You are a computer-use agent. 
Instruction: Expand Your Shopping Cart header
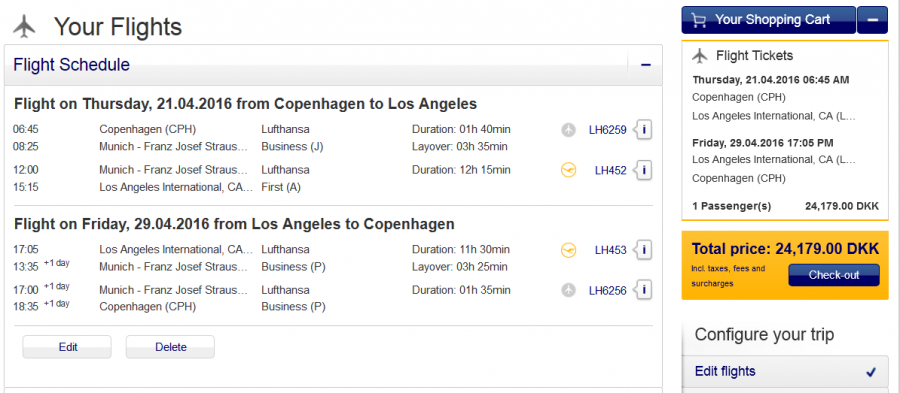point(769,20)
